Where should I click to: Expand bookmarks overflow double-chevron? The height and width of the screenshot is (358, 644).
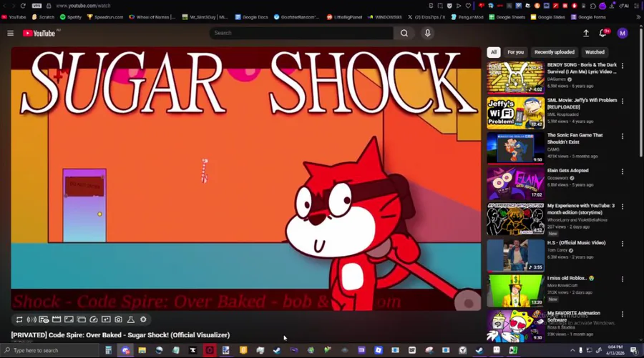638,17
